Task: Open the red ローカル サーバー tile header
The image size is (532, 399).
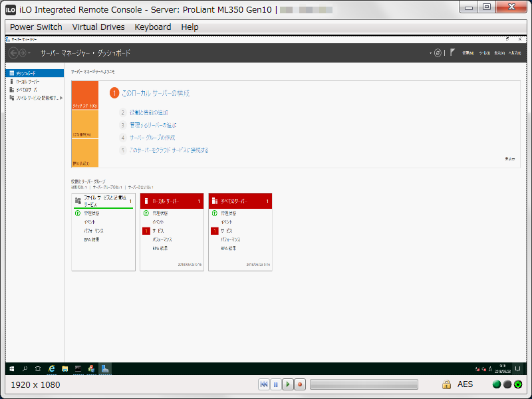Action: (172, 201)
